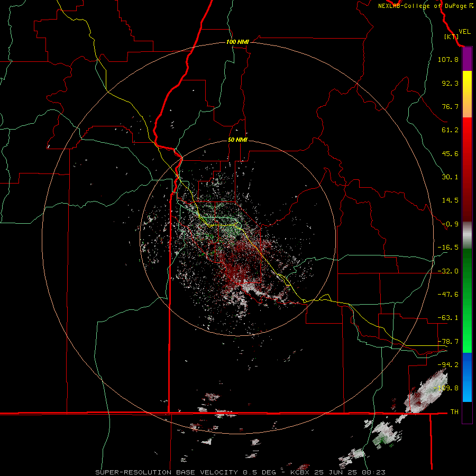476x476 pixels.
Task: Click the -32.0 velocity scale value
Action: [448, 271]
